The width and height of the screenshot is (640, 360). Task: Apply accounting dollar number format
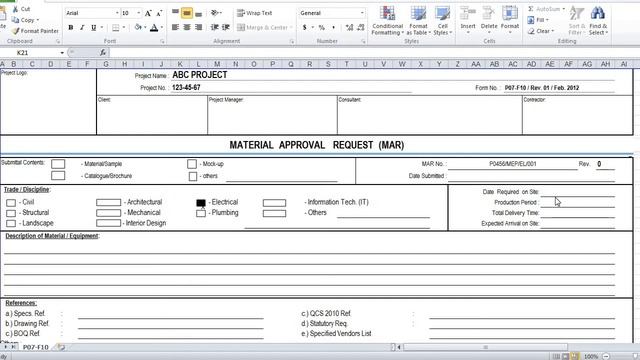[x=304, y=27]
